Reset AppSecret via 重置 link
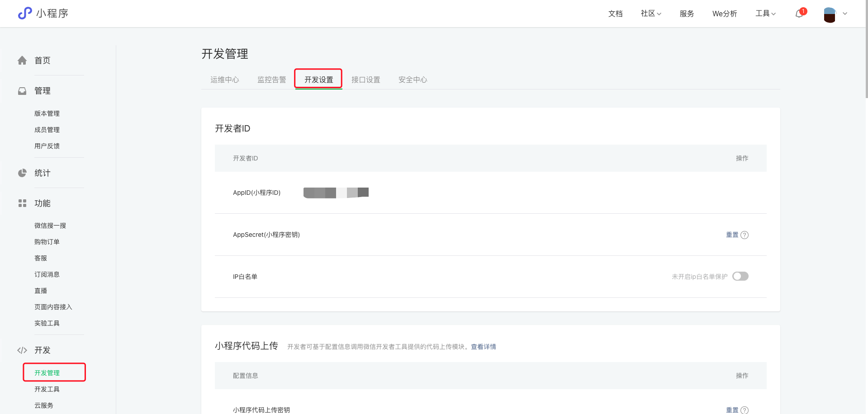The height and width of the screenshot is (414, 868). pos(732,235)
